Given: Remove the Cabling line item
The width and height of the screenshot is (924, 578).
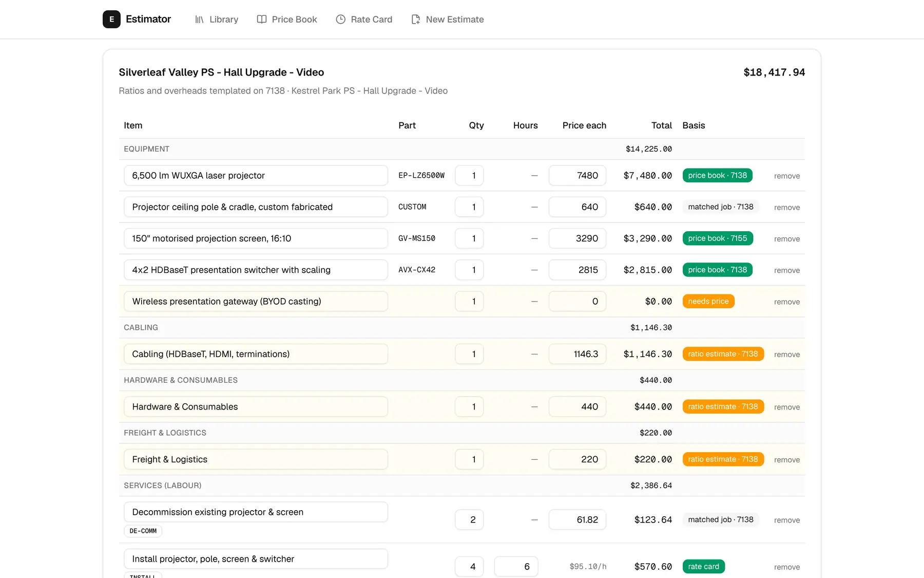Looking at the screenshot, I should [x=787, y=355].
